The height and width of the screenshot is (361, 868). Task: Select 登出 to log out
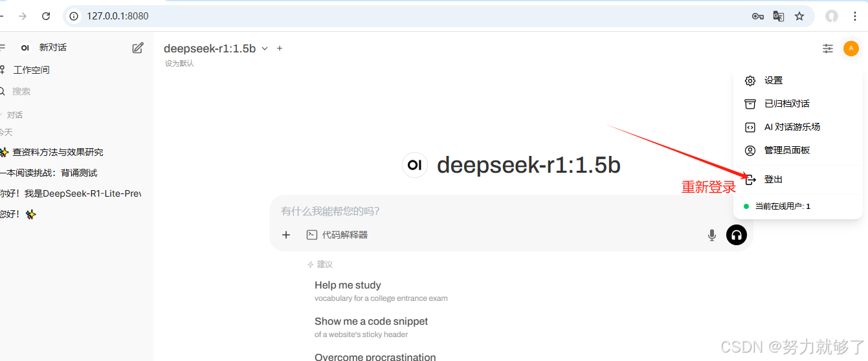(797, 180)
